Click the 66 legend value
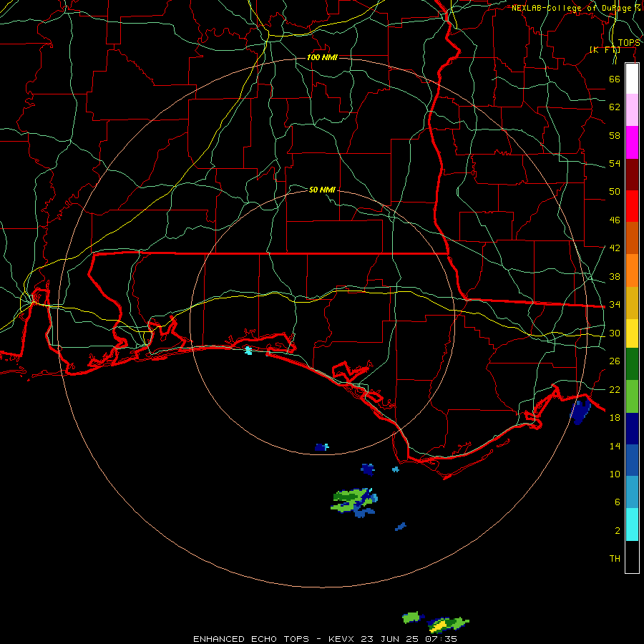 pos(615,79)
